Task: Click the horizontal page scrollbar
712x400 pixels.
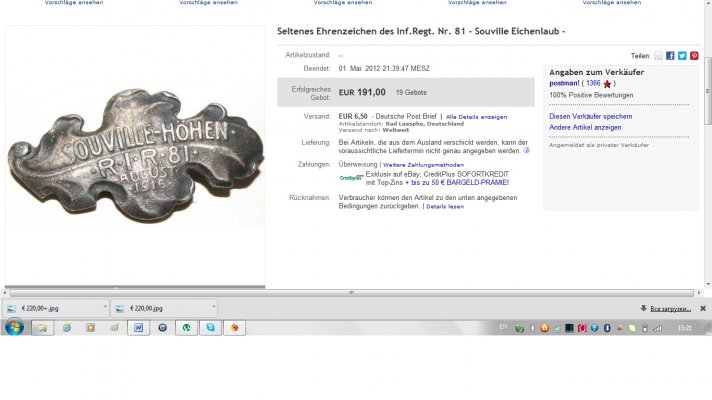Action: (352, 293)
